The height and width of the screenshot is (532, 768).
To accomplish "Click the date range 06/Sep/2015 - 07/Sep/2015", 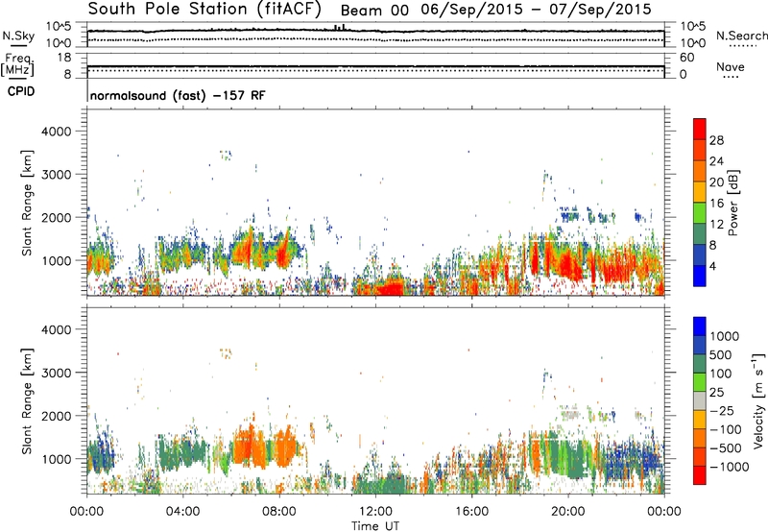I will 537,10.
